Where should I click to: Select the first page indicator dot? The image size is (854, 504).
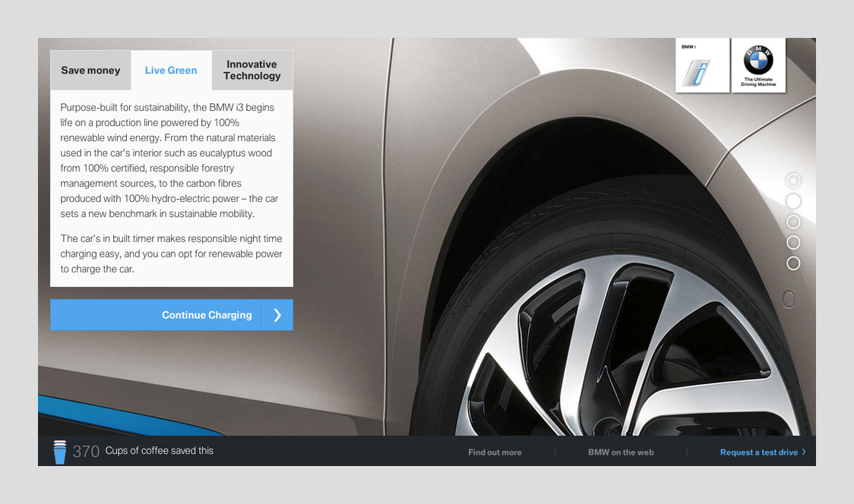(793, 181)
